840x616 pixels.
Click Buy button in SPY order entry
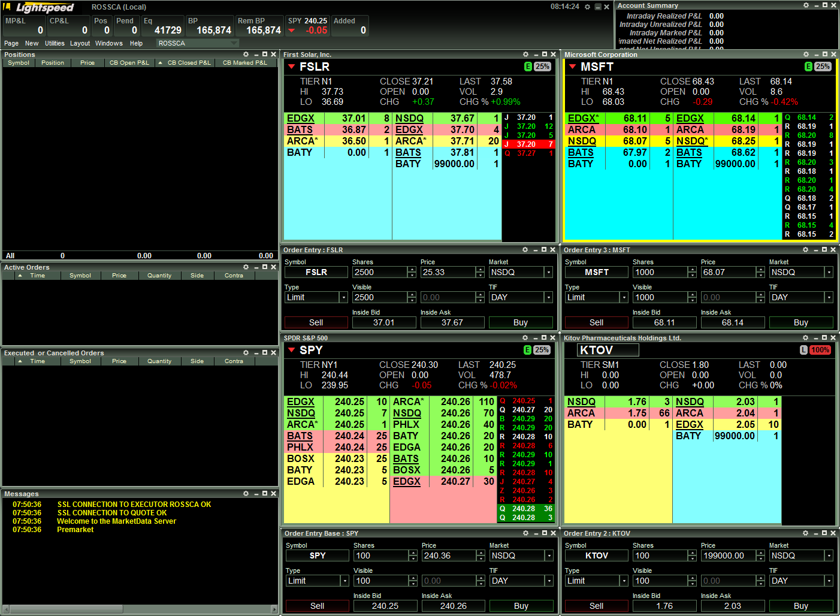(521, 606)
